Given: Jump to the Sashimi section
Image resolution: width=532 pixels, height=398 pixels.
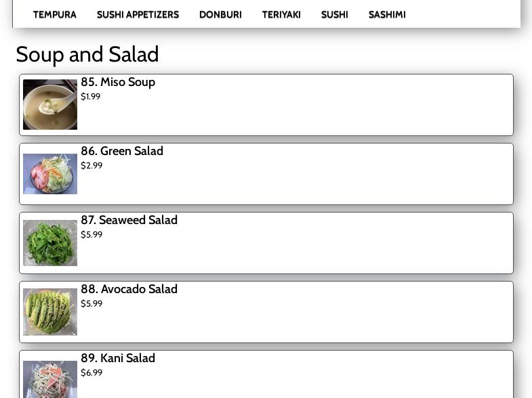Looking at the screenshot, I should pos(387,14).
